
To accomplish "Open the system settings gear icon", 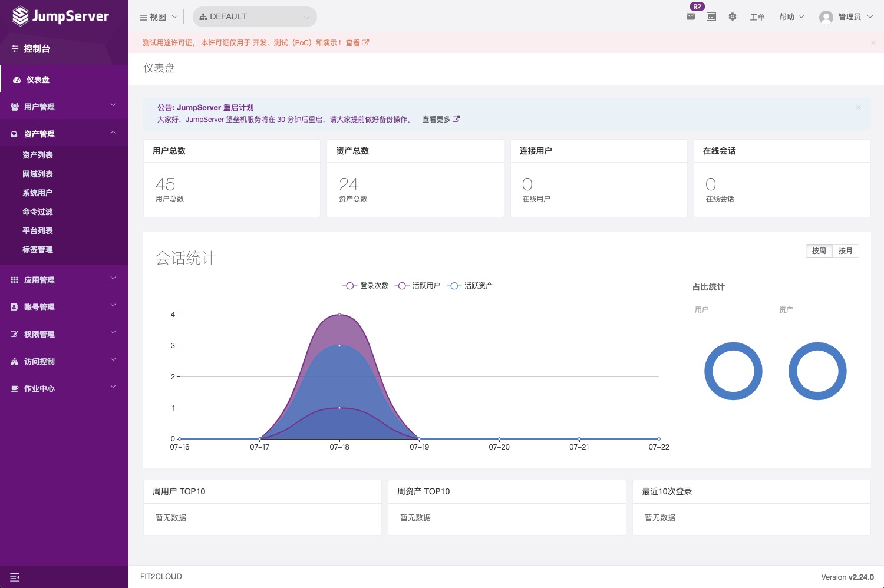I will (732, 16).
